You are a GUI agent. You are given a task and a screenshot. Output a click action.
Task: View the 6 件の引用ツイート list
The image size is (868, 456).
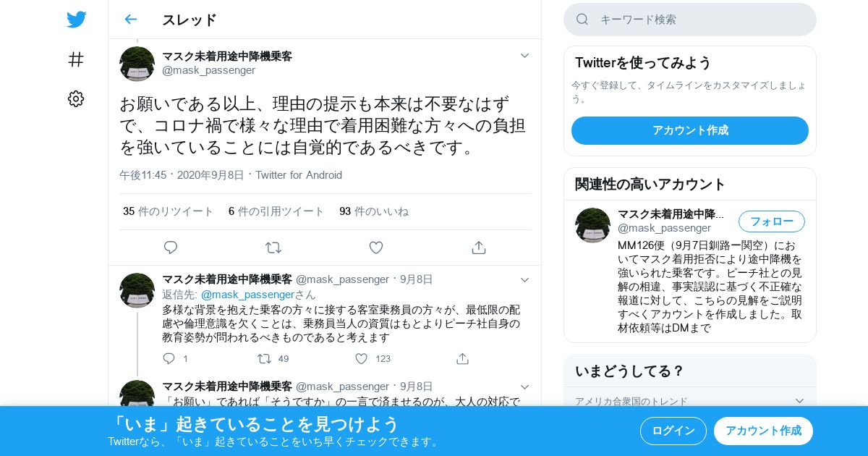[x=276, y=211]
